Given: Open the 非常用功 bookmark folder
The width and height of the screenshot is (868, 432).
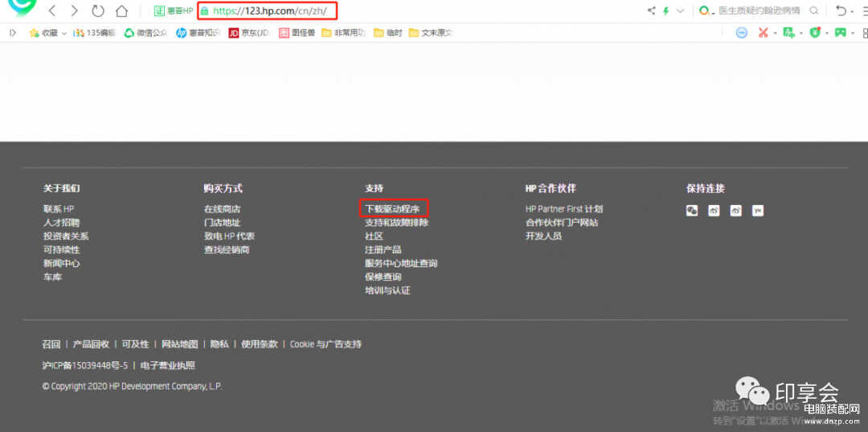Looking at the screenshot, I should (344, 33).
